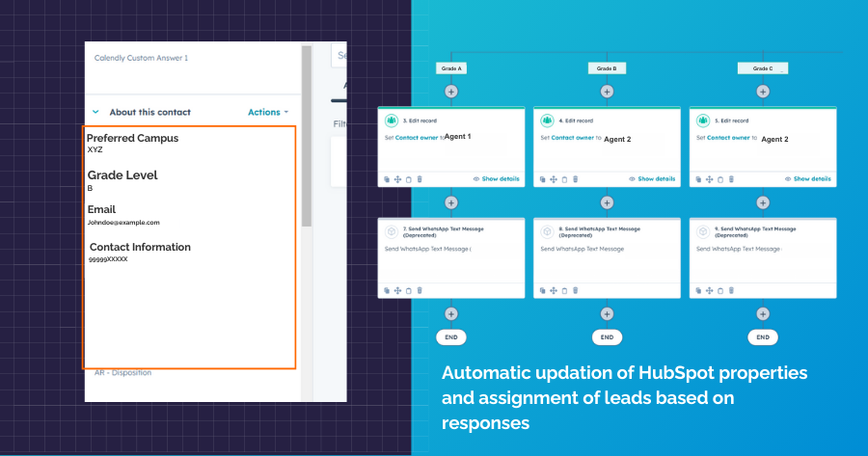
Task: Delete step 8 WhatsApp message with trash icon
Action: pyautogui.click(x=576, y=290)
